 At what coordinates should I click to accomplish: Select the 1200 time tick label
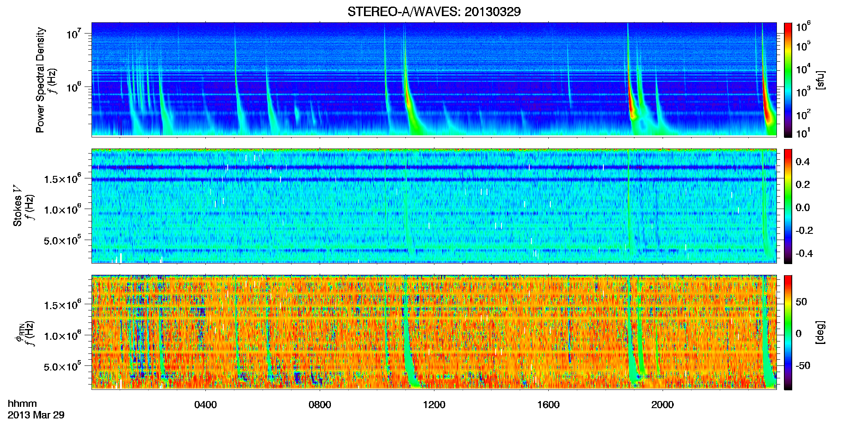click(434, 405)
